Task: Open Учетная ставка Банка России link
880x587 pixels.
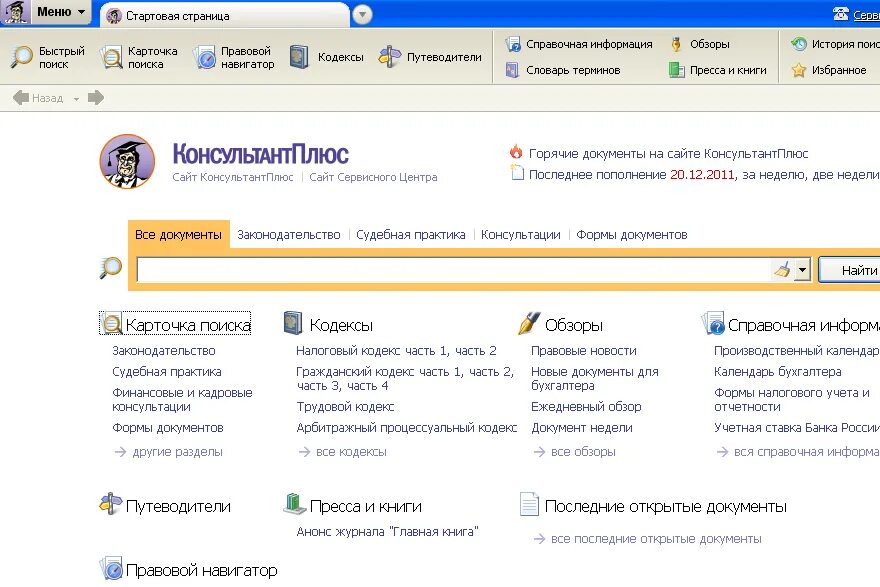Action: 796,428
